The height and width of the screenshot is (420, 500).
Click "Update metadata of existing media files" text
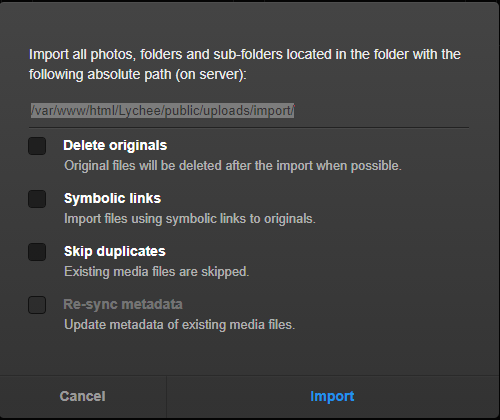[x=179, y=325]
